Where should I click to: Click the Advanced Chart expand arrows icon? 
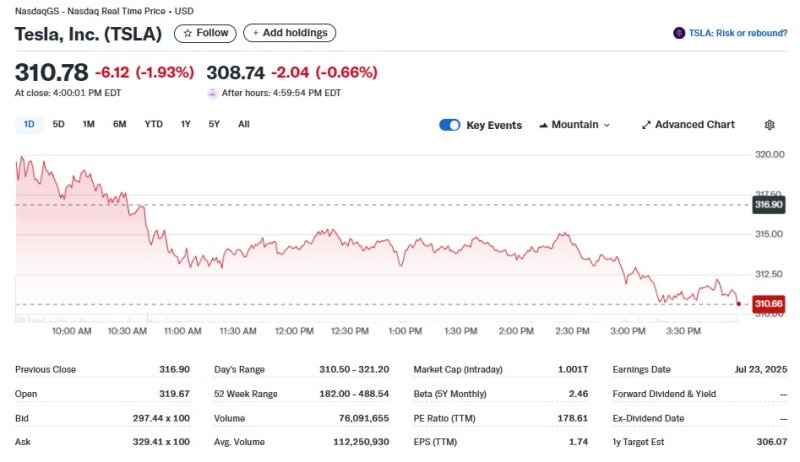click(646, 125)
